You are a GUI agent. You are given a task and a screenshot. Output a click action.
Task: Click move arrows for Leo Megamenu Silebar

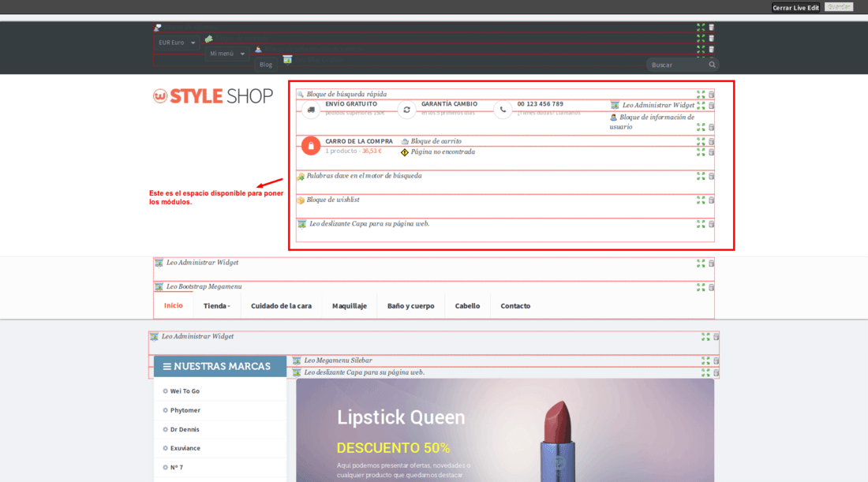705,361
